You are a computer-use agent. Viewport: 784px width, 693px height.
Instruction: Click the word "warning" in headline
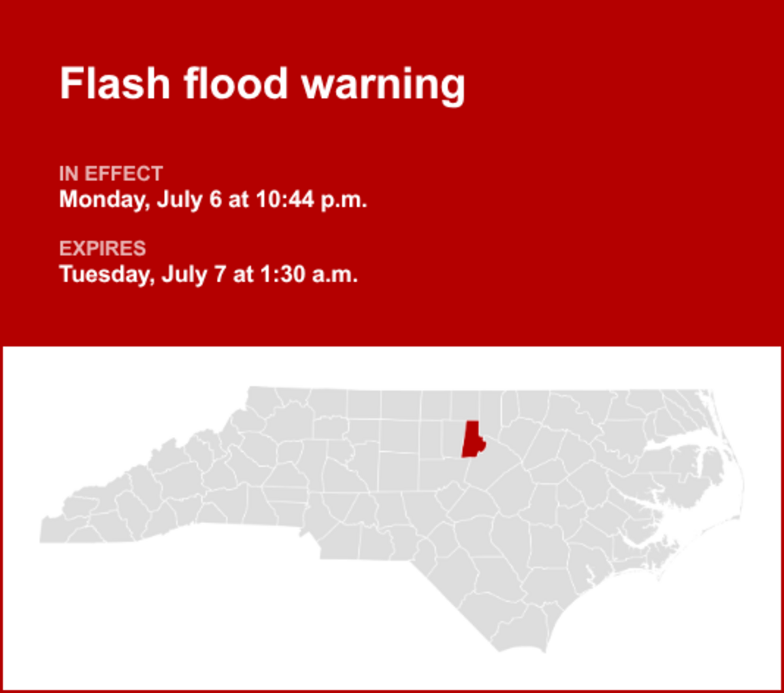coord(384,86)
